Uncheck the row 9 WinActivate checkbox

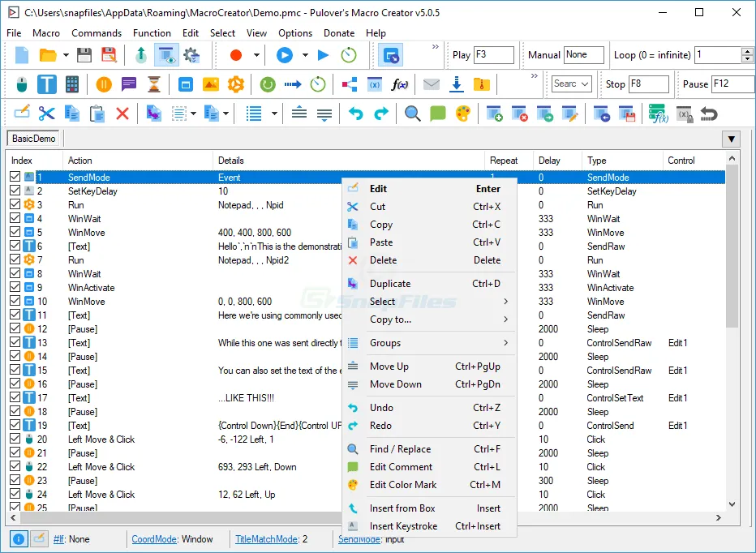tap(15, 287)
